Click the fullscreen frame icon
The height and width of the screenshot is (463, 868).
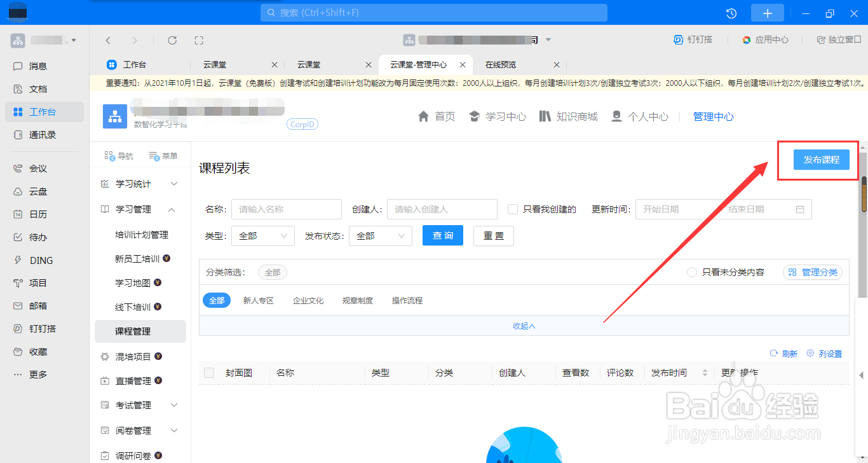tap(199, 40)
